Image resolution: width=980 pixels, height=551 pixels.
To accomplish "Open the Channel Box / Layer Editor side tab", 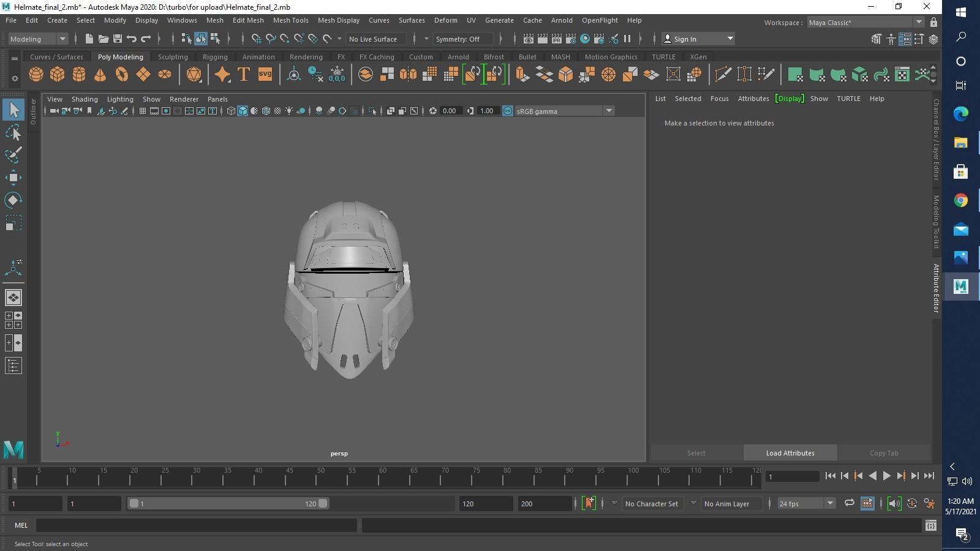I will 936,139.
